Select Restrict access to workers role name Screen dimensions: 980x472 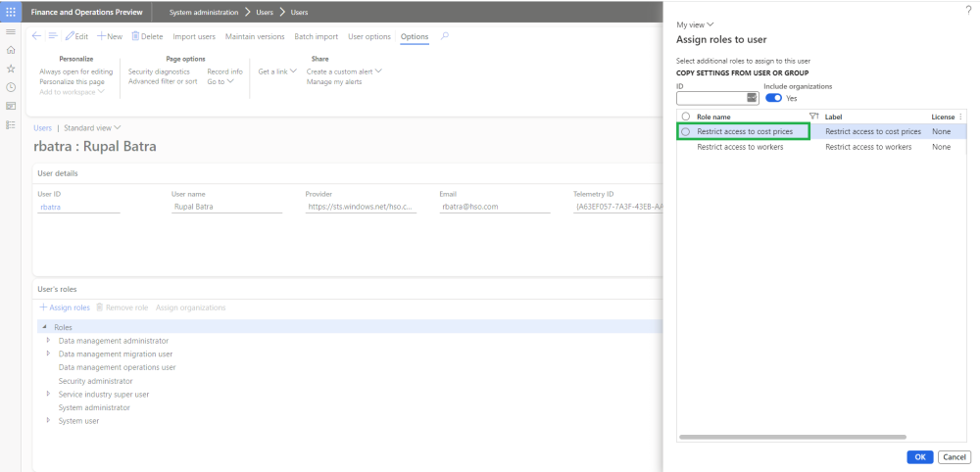(x=740, y=147)
